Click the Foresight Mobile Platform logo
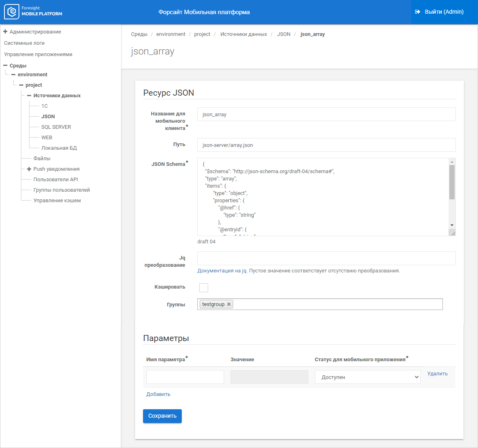Viewport: 478px width, 448px height. 12,12
